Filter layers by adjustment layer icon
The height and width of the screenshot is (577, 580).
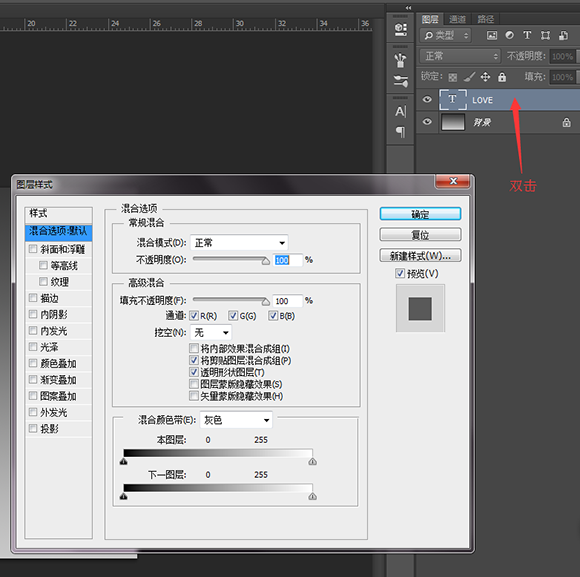[510, 35]
